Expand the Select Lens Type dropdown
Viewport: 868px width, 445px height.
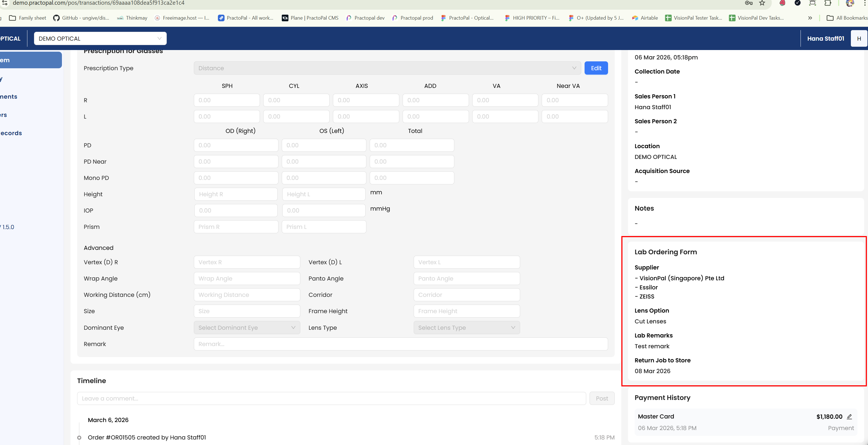tap(466, 328)
